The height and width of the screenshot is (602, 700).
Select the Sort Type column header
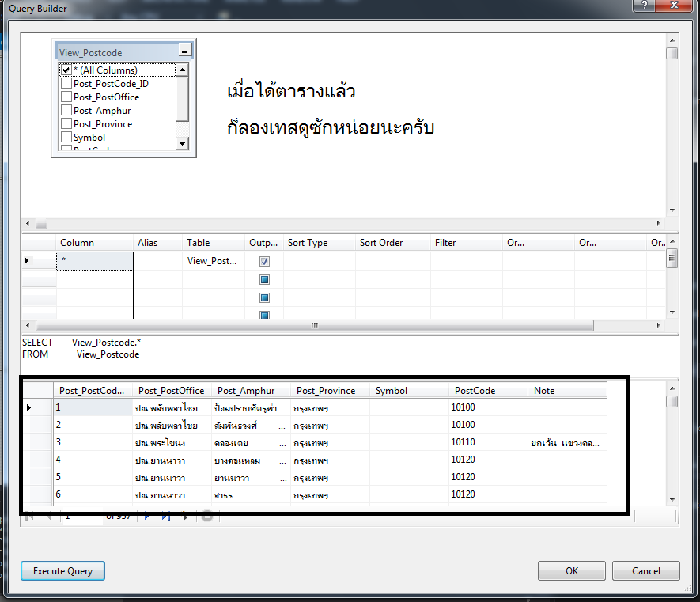tap(320, 243)
